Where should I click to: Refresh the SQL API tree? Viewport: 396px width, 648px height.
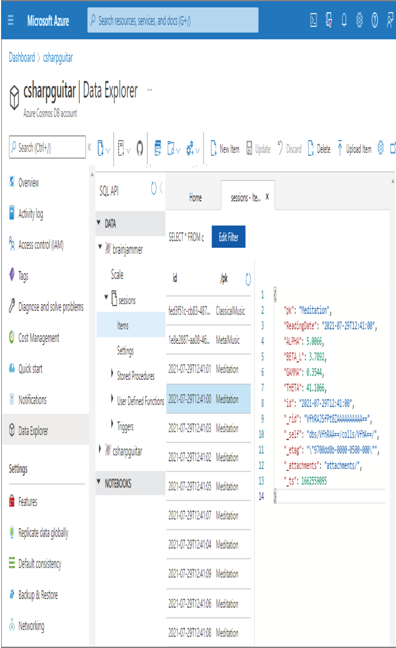pyautogui.click(x=153, y=188)
